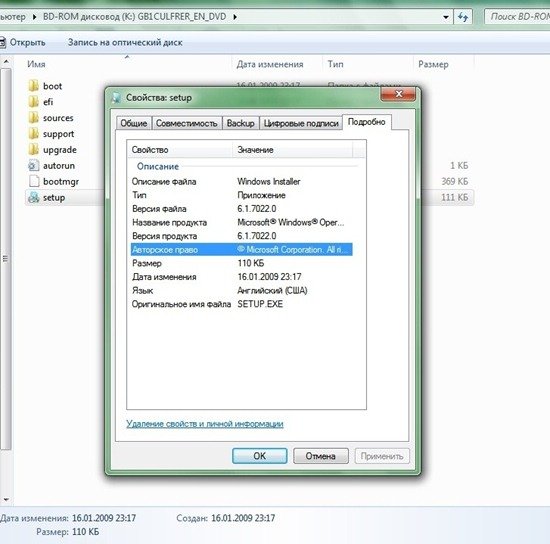Click the autorun file name
Screen dimensions: 550x544
[x=59, y=166]
